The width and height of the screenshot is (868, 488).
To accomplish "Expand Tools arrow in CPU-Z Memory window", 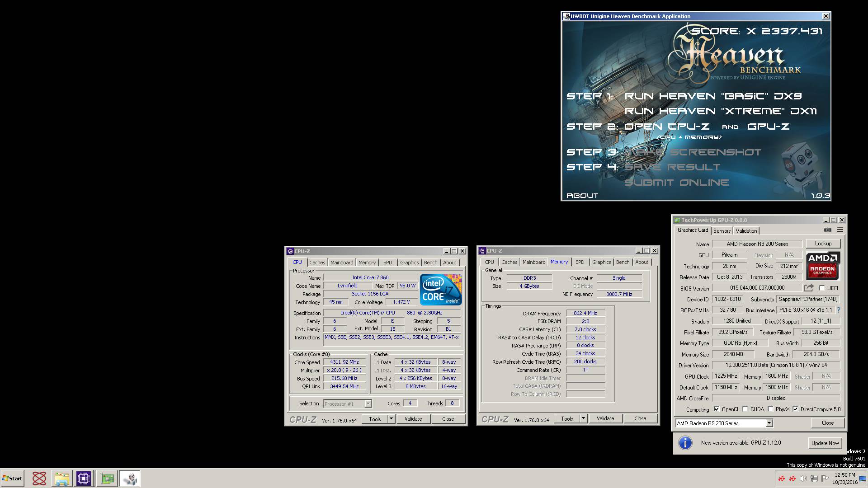I will [x=583, y=418].
